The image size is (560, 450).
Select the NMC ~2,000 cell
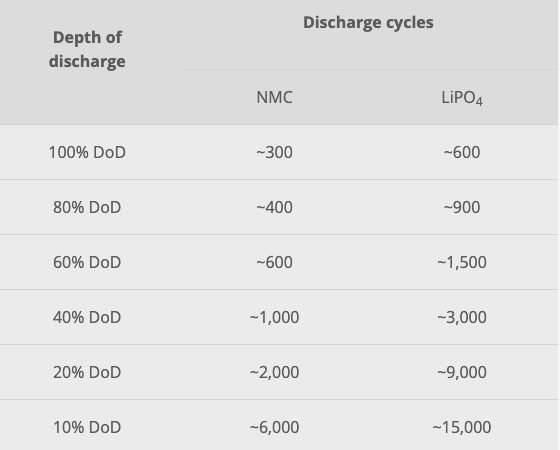274,372
